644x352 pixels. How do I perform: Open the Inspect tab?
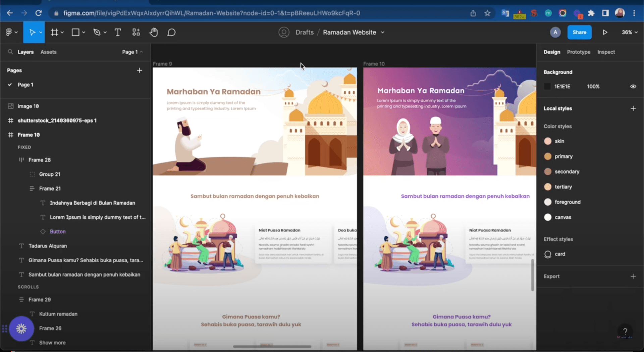(x=606, y=52)
